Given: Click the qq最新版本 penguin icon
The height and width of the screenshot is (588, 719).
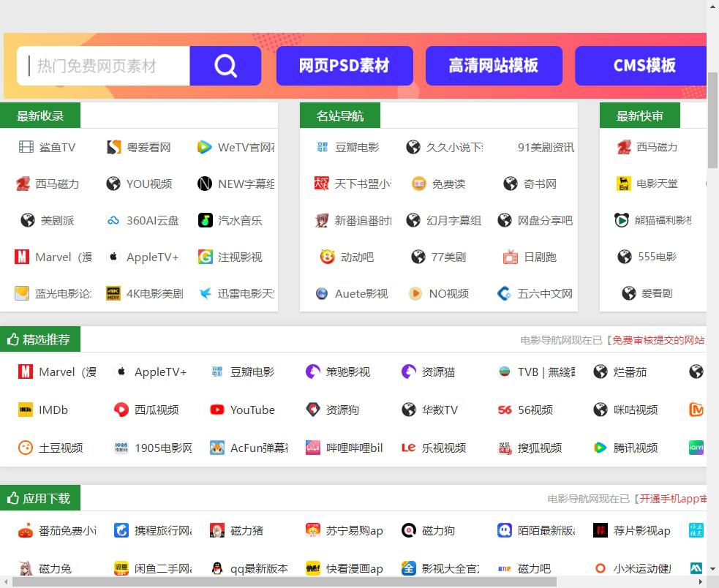Looking at the screenshot, I should pyautogui.click(x=217, y=569).
